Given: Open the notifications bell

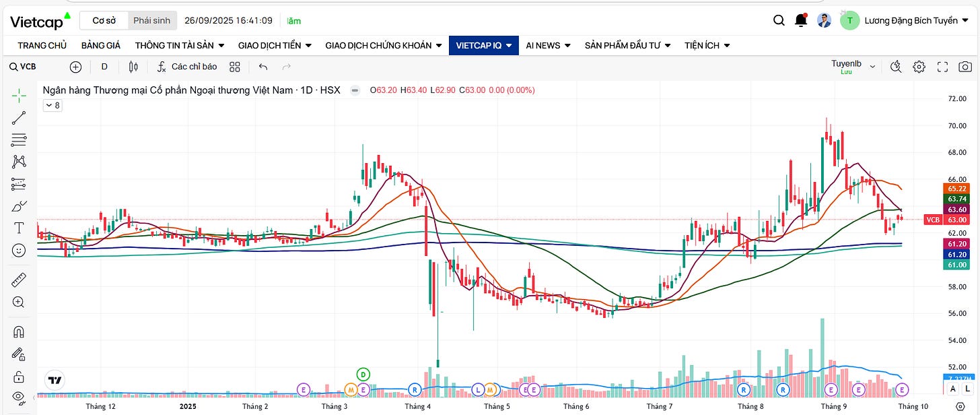Looking at the screenshot, I should (801, 20).
